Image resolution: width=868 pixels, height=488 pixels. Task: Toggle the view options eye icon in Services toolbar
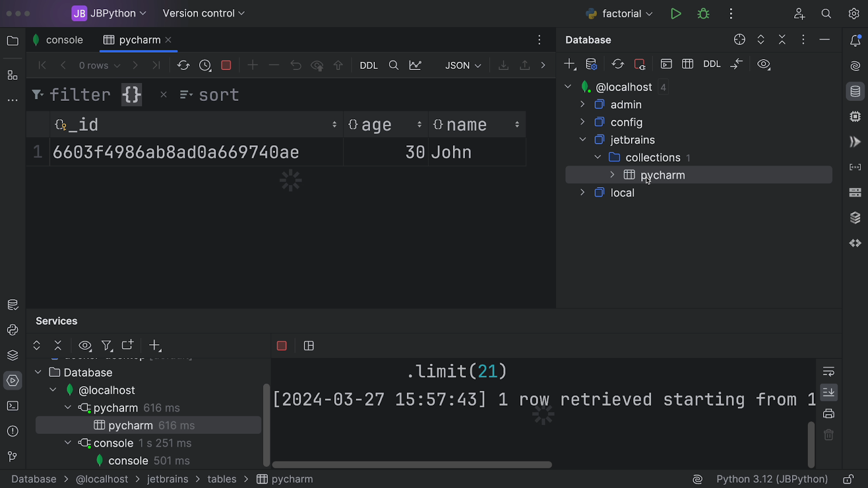click(85, 345)
